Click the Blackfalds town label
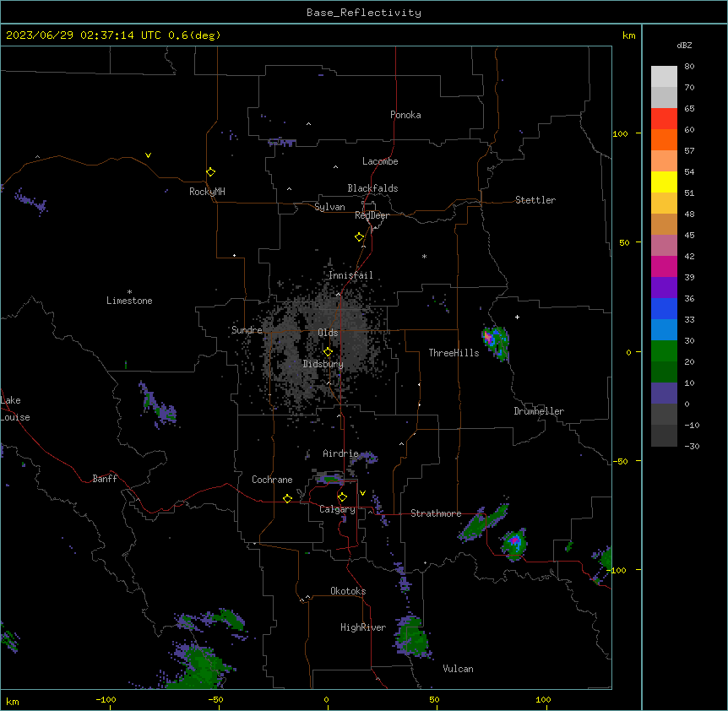 [372, 188]
